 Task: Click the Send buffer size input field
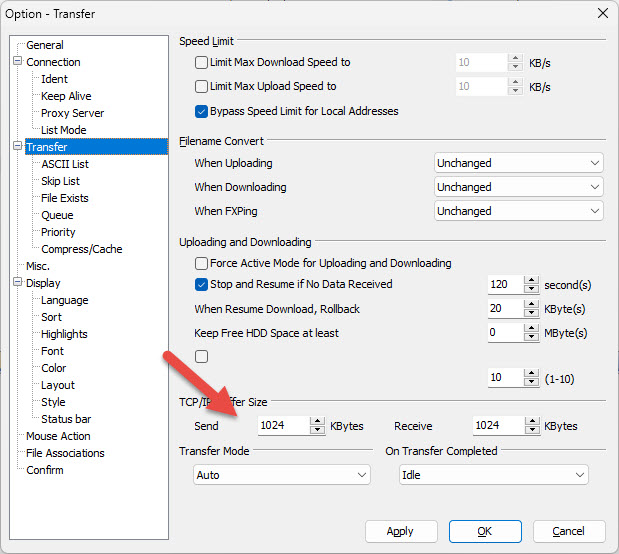[x=281, y=426]
